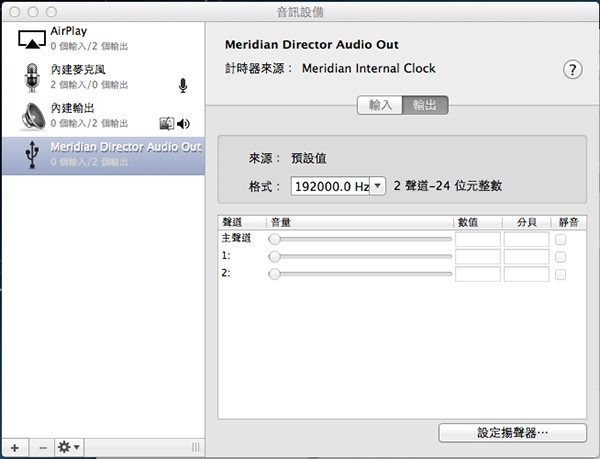Click the channel 2 volume slider

click(x=360, y=274)
